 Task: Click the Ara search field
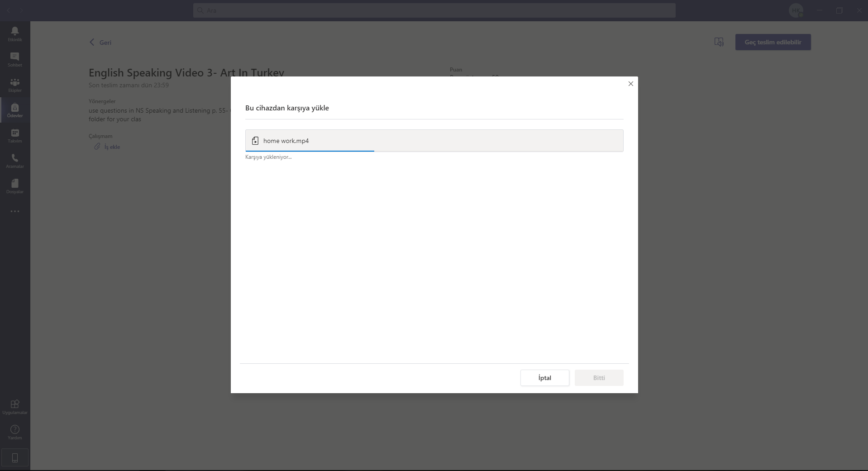(x=434, y=10)
